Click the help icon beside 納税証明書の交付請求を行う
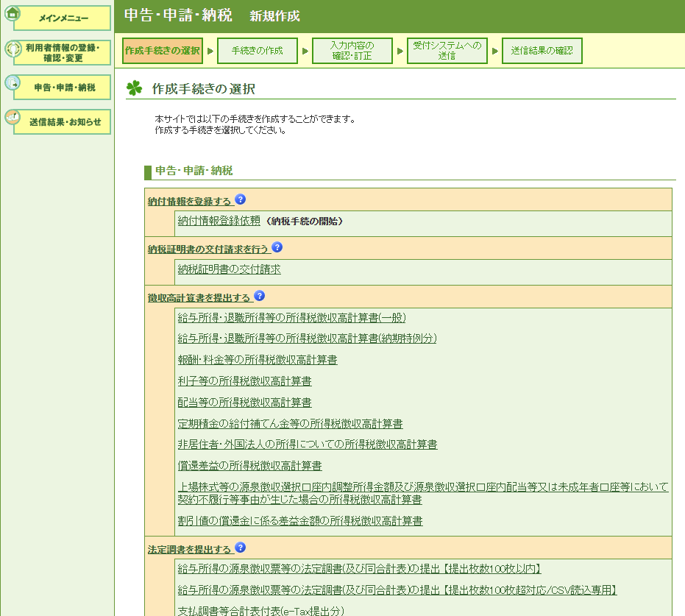 click(x=277, y=247)
